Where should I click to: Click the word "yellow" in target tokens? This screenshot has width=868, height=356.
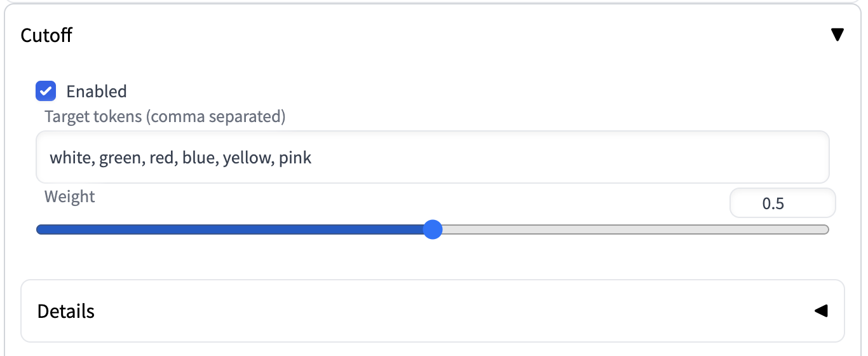[247, 157]
